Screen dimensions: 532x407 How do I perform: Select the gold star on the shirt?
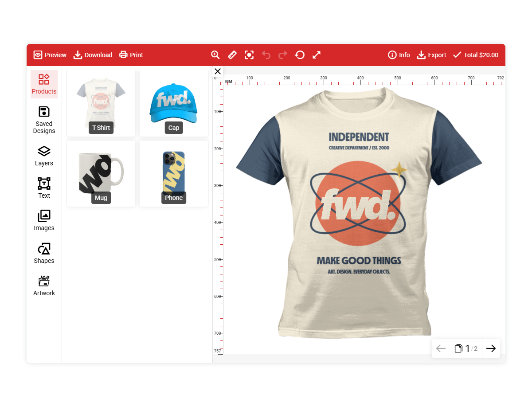399,169
